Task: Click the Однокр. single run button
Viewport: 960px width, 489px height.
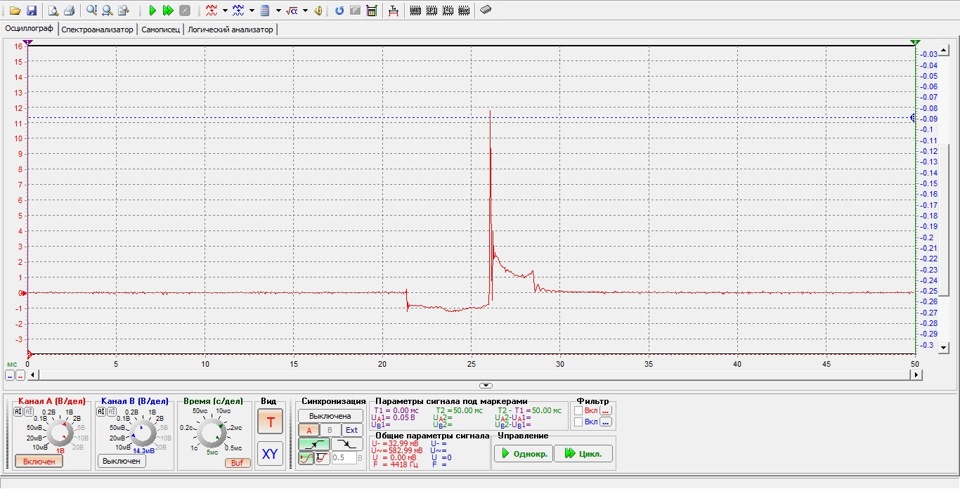Action: click(x=523, y=454)
